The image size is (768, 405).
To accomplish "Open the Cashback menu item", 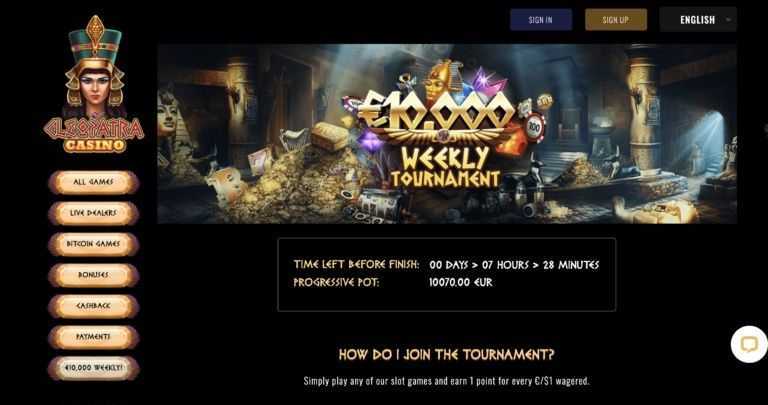I will tap(94, 306).
